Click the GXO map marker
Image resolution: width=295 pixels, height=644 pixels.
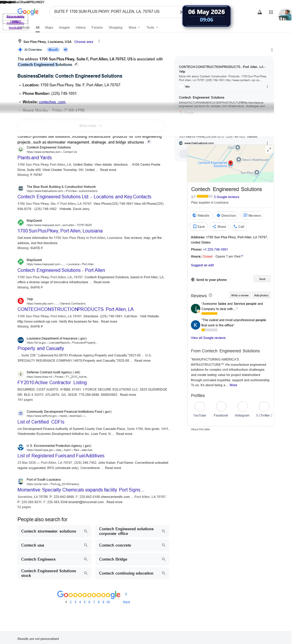[238, 147]
